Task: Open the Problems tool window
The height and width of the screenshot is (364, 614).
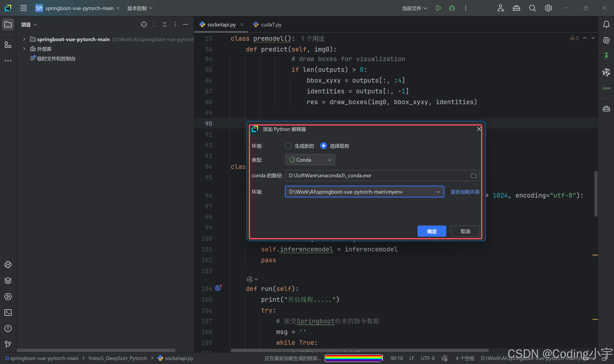Action: pos(8,328)
